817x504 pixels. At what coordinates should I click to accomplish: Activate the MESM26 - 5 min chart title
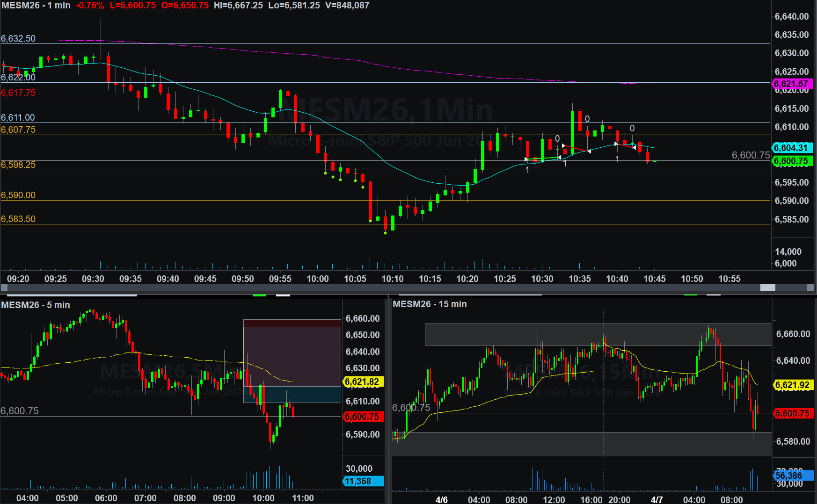[36, 305]
